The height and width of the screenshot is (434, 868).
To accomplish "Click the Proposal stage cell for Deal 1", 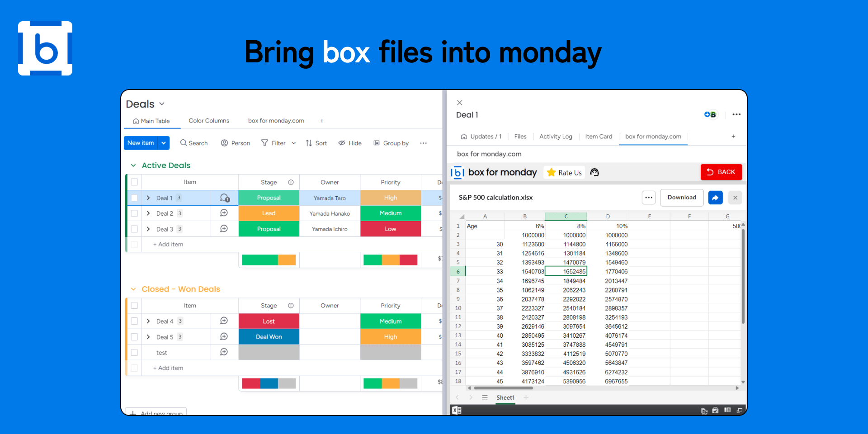I will pyautogui.click(x=269, y=198).
